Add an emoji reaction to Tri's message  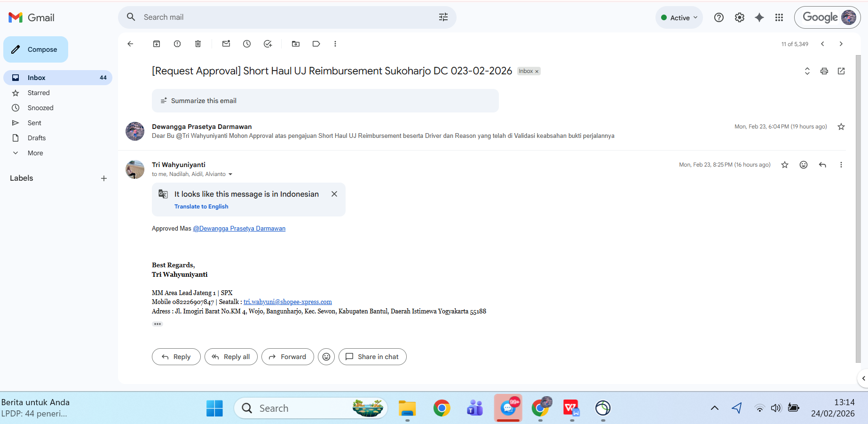(804, 165)
